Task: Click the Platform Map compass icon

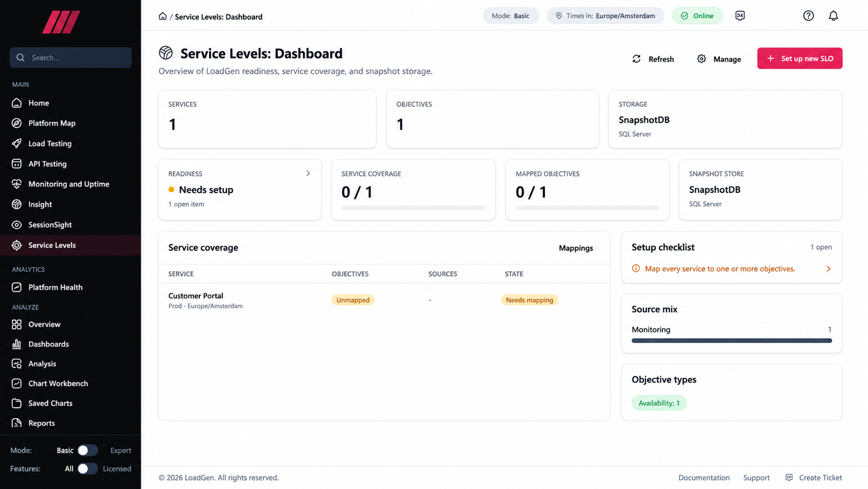Action: (17, 123)
